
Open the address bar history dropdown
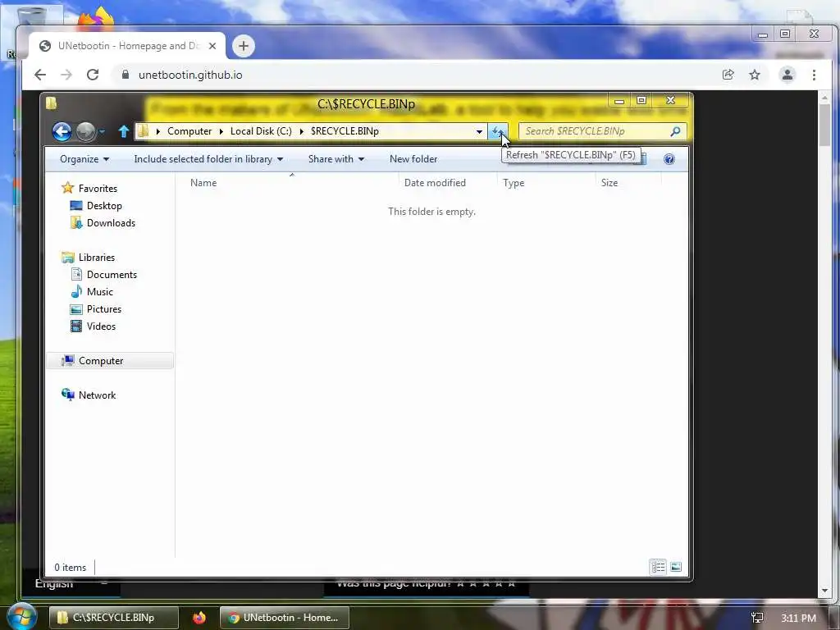[479, 131]
